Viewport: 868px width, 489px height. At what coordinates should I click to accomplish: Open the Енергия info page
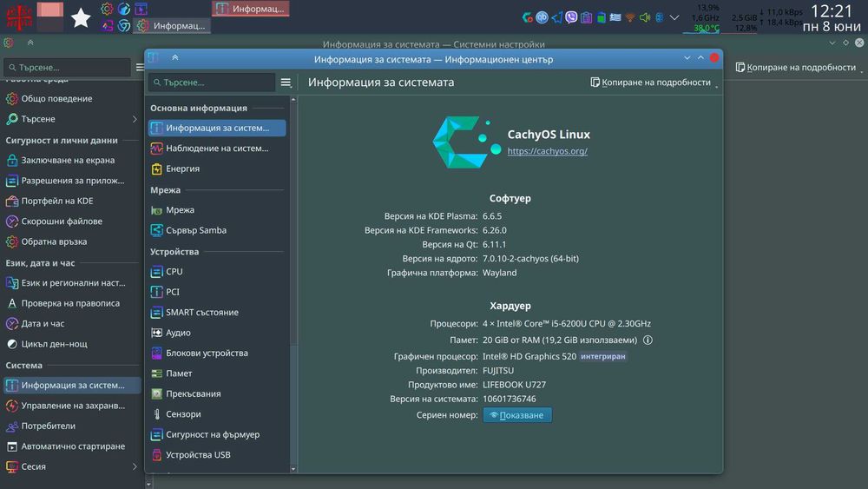click(x=216, y=169)
